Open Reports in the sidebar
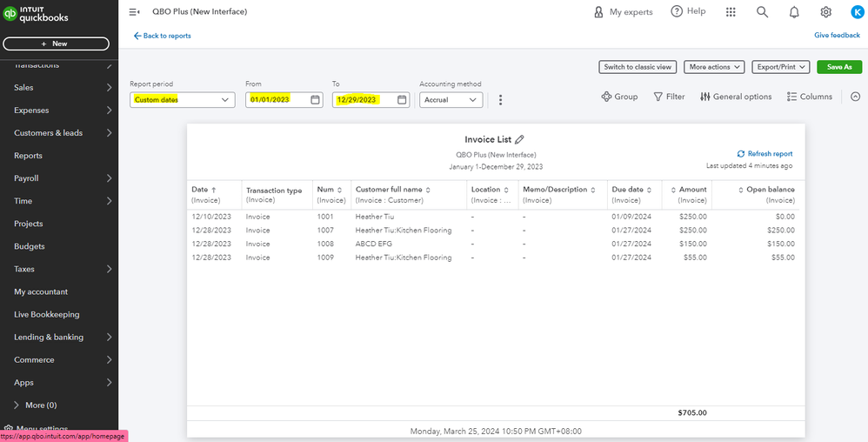 click(28, 156)
